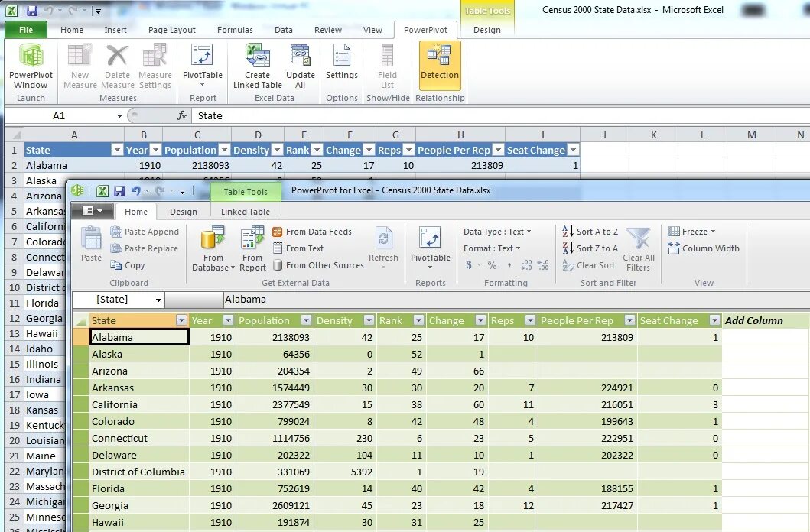Open the PowerPivot Window launcher in Excel

31,66
